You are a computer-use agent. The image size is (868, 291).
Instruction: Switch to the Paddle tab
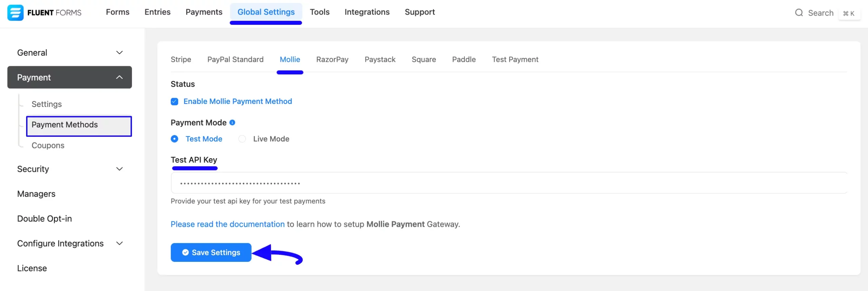tap(464, 59)
